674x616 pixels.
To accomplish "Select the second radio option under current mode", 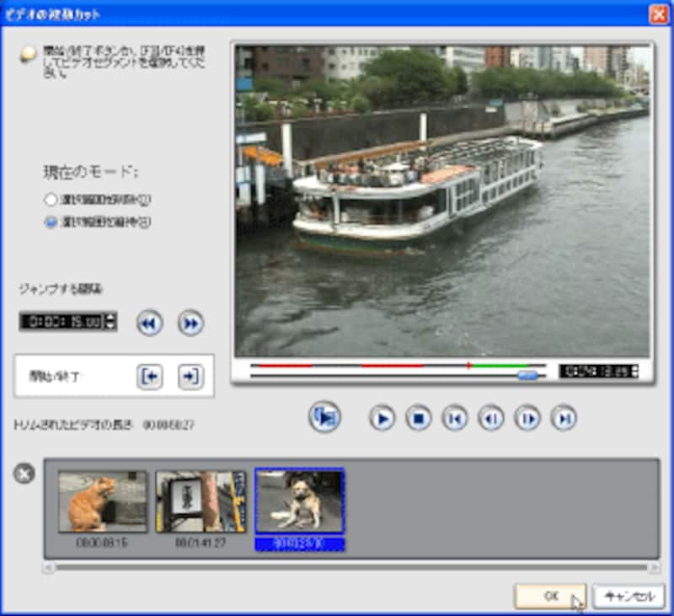I will coord(51,222).
